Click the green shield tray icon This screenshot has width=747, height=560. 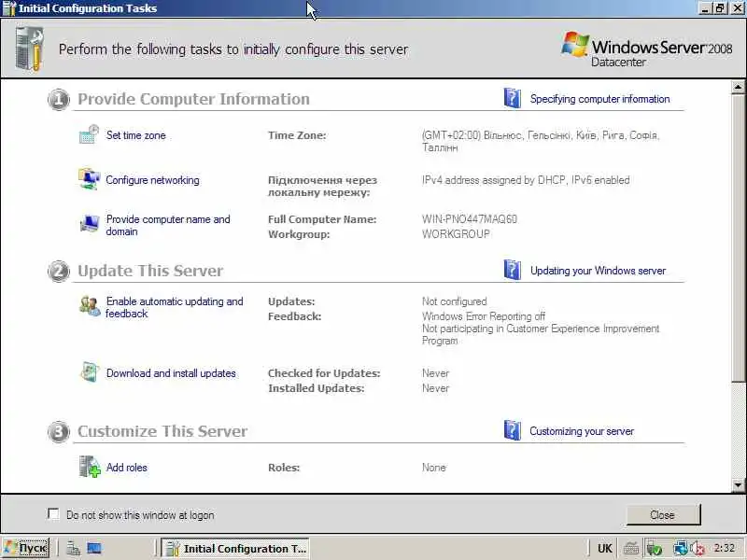point(655,549)
